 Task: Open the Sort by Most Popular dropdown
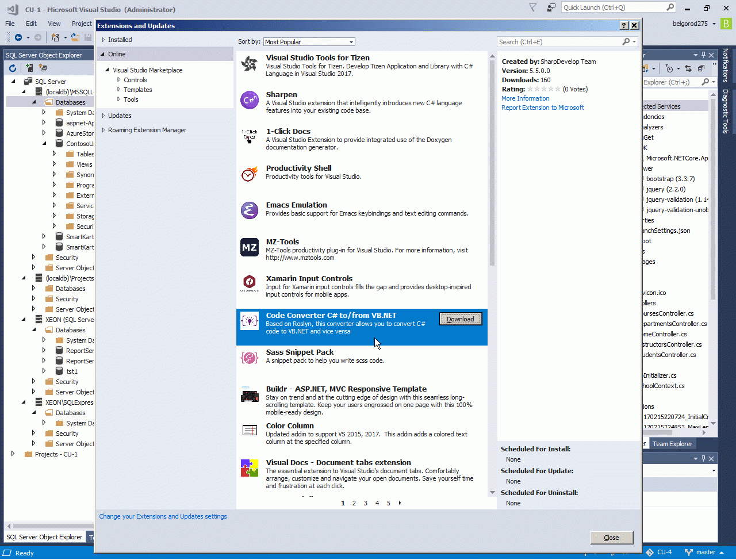click(x=309, y=42)
